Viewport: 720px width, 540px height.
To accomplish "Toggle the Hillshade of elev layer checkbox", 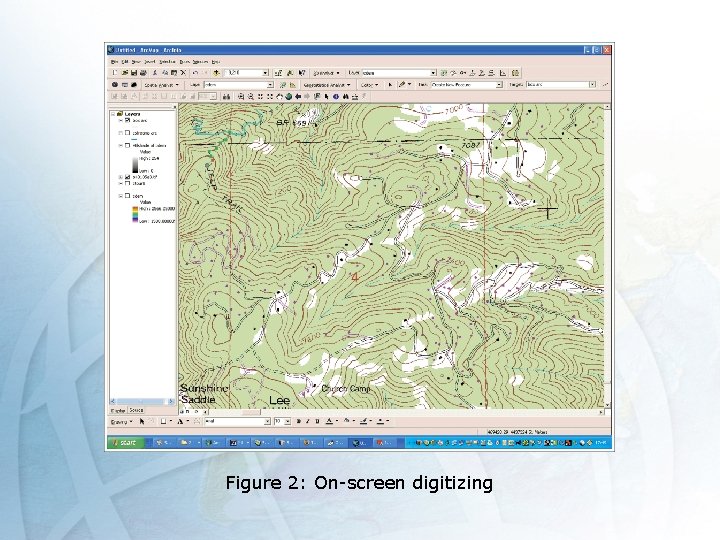I will point(128,145).
